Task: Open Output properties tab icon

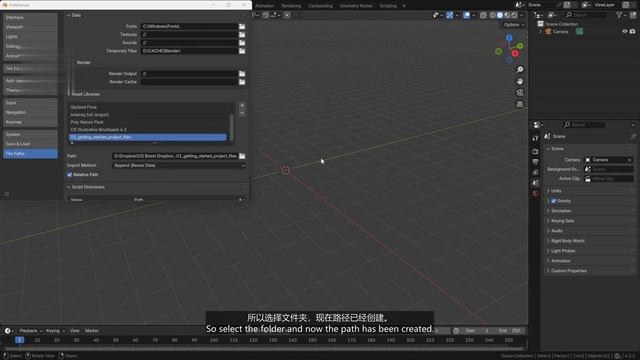Action: pyautogui.click(x=535, y=162)
